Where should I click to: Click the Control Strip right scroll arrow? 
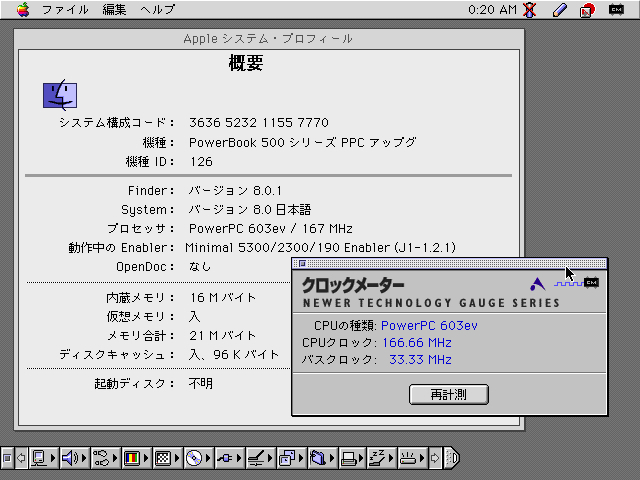pos(435,458)
